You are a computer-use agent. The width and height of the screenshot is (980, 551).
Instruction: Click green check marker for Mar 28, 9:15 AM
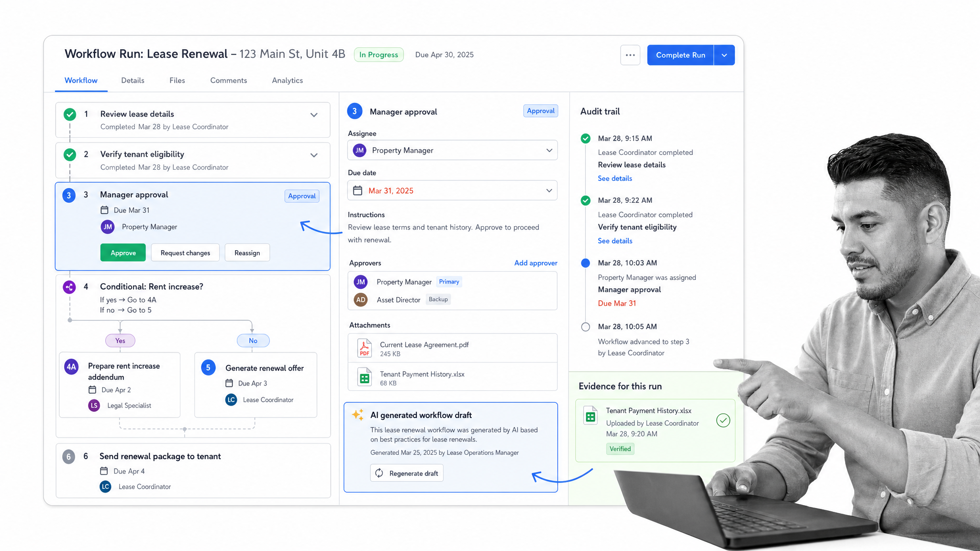point(585,139)
